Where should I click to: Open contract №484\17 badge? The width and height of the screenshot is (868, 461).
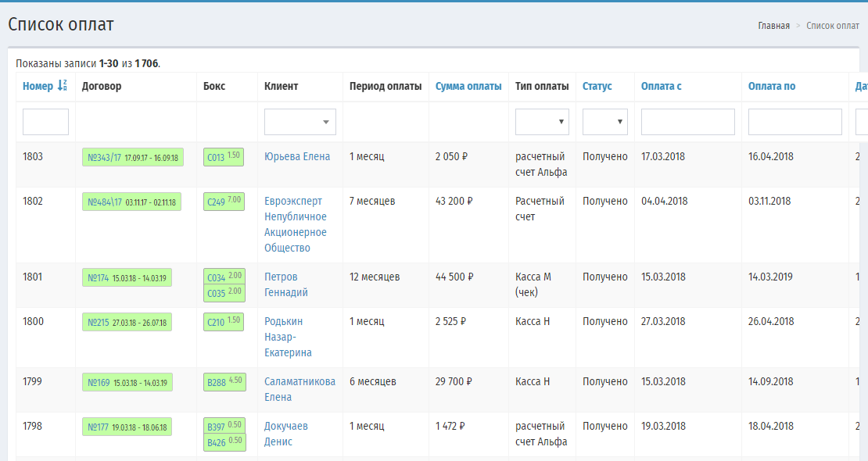(x=131, y=202)
